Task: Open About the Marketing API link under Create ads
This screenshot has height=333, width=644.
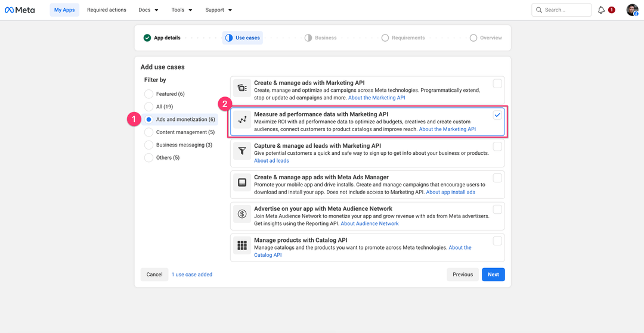Action: coord(377,98)
